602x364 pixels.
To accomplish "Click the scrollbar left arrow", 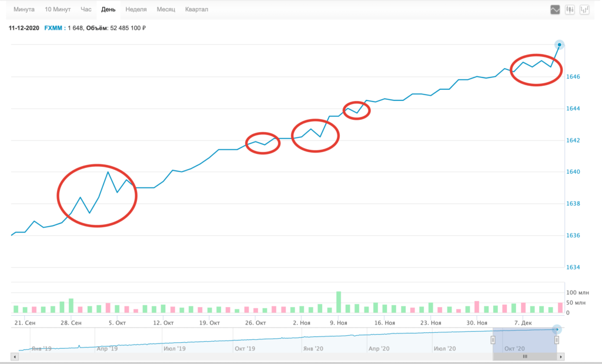I will [x=14, y=356].
